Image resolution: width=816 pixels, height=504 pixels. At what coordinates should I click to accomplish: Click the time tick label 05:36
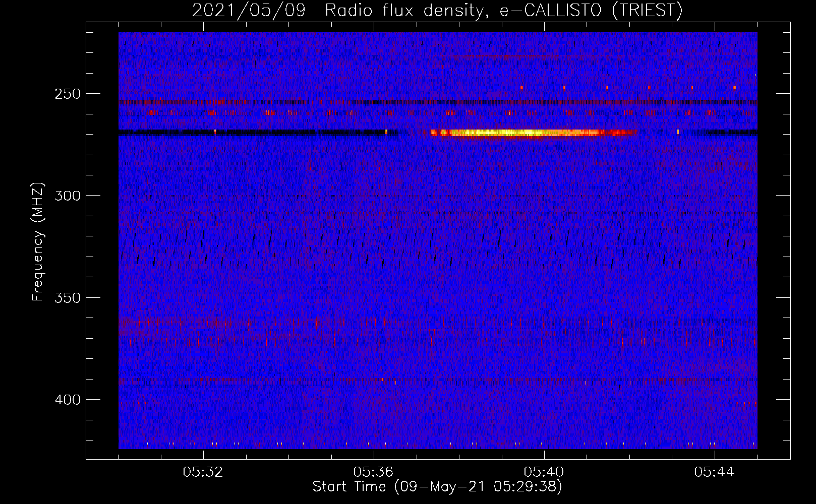coord(374,472)
